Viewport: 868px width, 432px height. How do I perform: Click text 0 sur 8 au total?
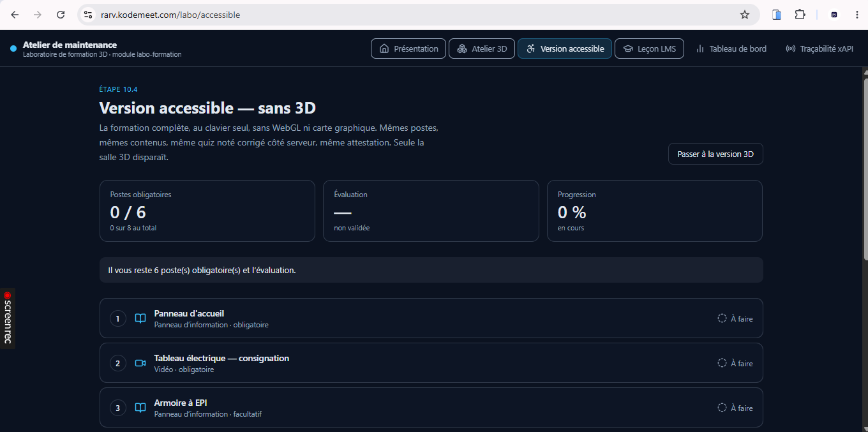133,228
